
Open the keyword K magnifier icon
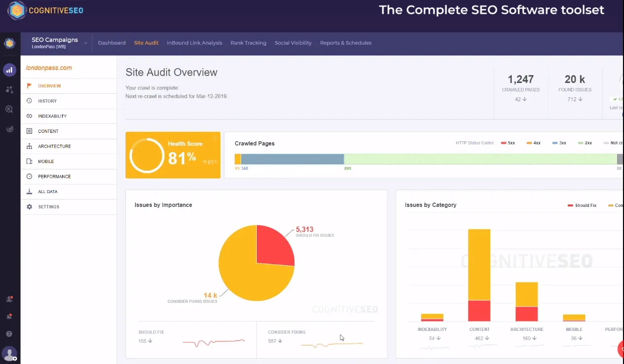tap(9, 109)
